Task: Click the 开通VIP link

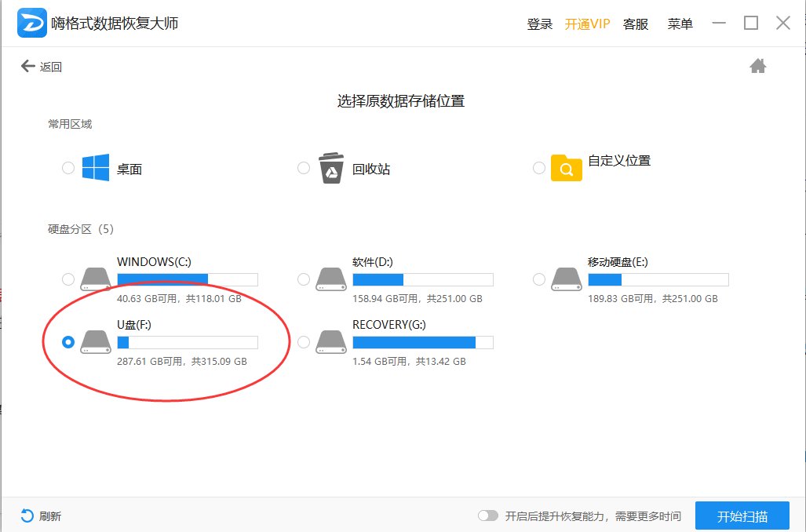Action: 588,24
